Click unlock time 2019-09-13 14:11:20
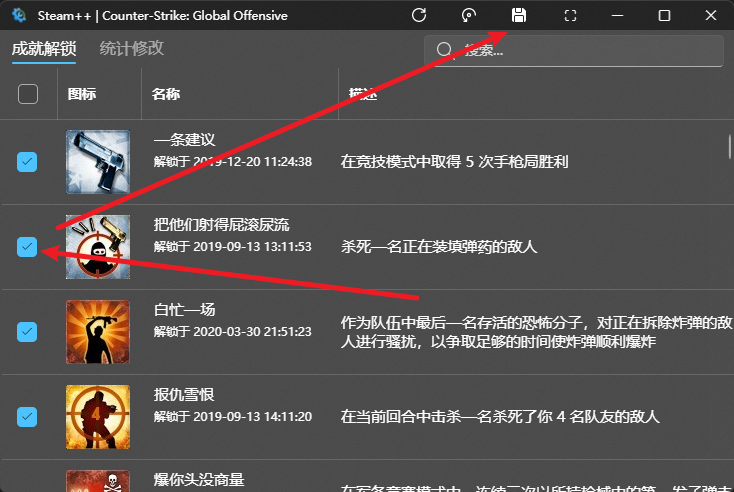 pyautogui.click(x=253, y=417)
